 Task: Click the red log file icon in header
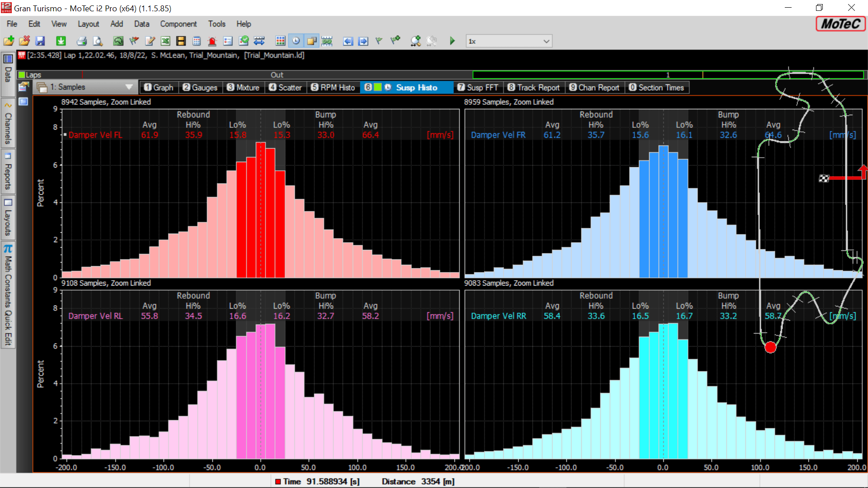coord(21,55)
